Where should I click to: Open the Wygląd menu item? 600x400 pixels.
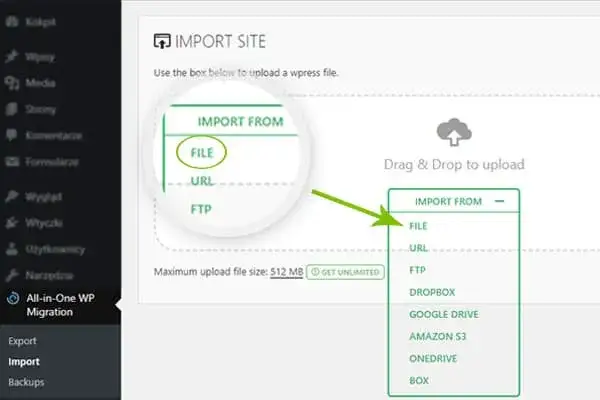pyautogui.click(x=44, y=197)
